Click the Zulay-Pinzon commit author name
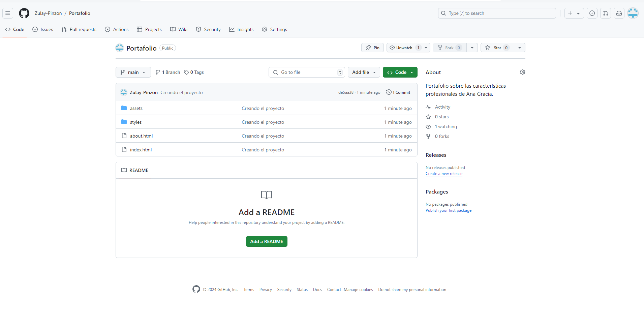 pos(144,92)
